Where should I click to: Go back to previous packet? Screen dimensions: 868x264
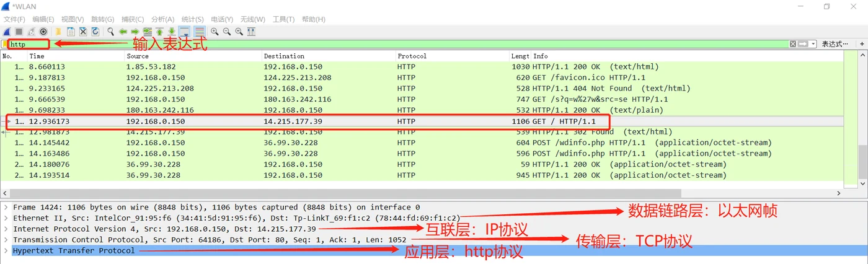123,32
